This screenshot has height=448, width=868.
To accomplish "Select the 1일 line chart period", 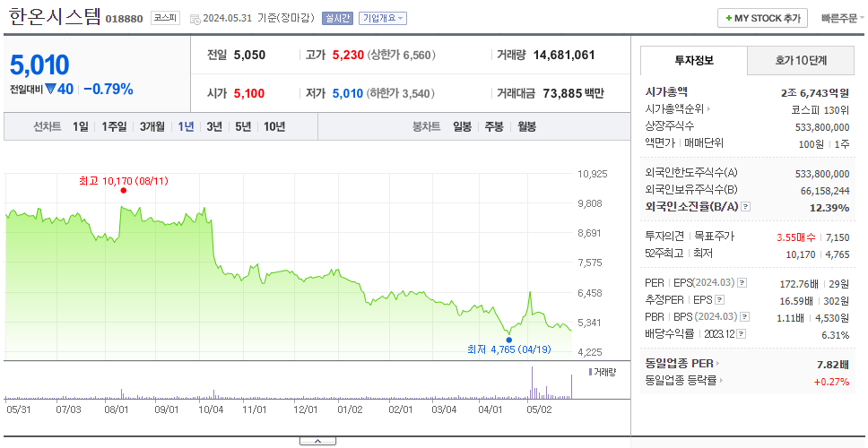I will [81, 126].
